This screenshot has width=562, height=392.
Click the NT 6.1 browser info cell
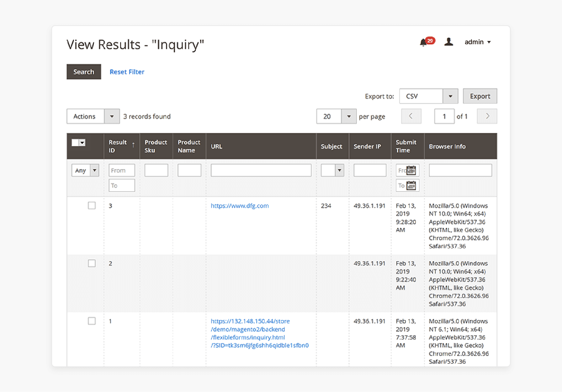[x=459, y=341]
